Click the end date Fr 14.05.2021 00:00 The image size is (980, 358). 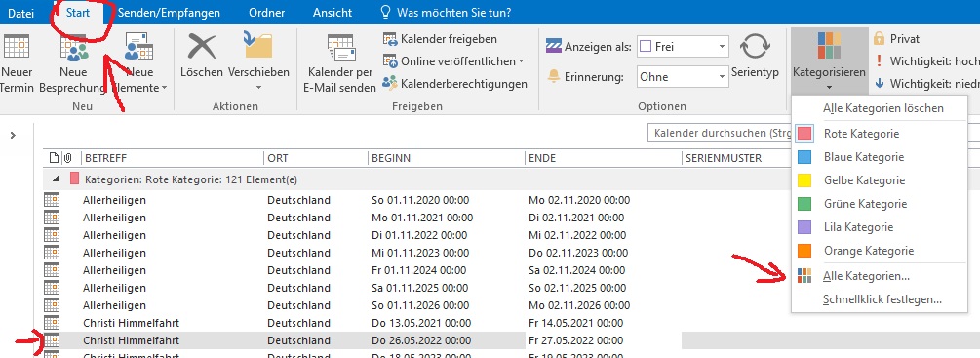tap(575, 323)
